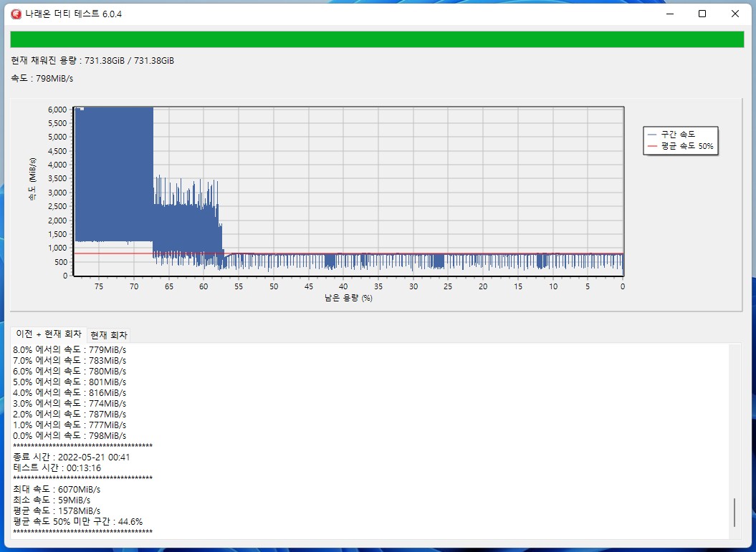756x552 pixels.
Task: Maximize the Dirty Test window
Action: coord(702,14)
